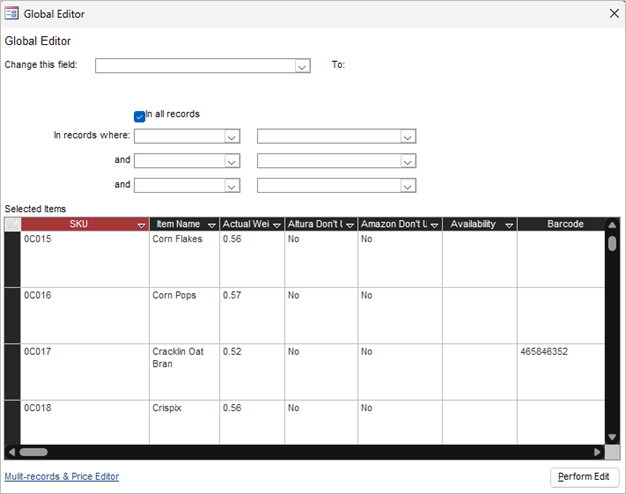Open the third row 'and' value dropdown
The height and width of the screenshot is (494, 626).
(407, 186)
